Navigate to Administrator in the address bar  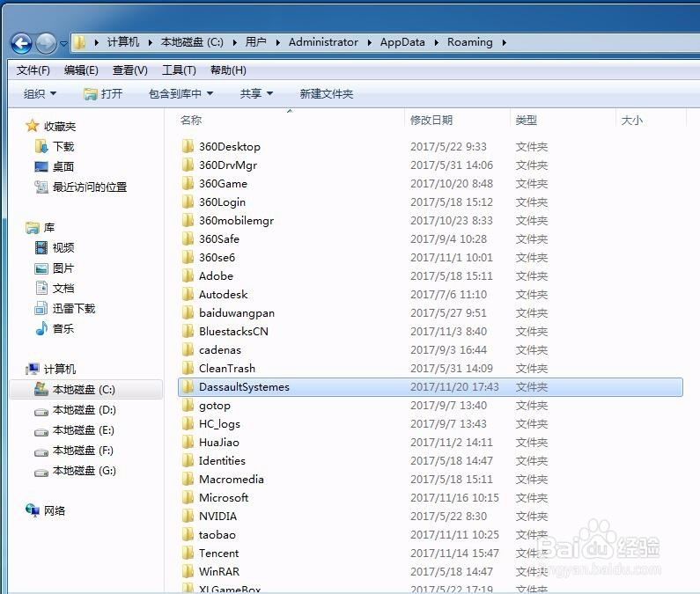323,42
